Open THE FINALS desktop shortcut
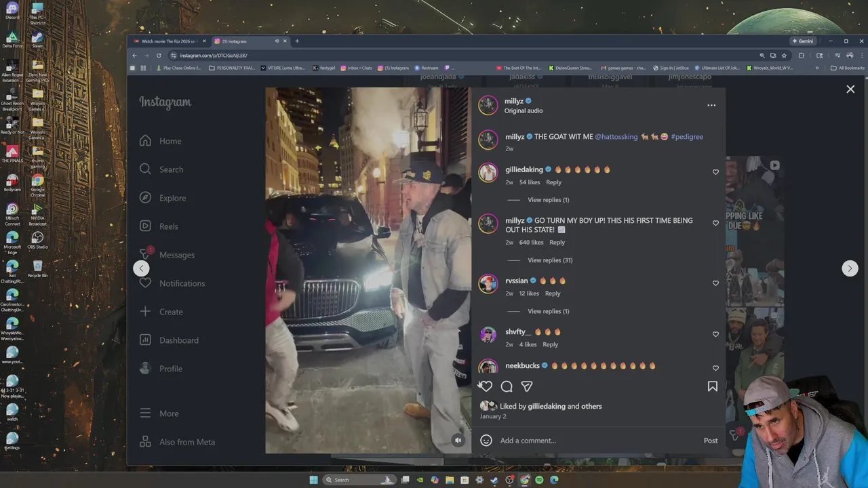Viewport: 868px width, 488px height. click(12, 155)
